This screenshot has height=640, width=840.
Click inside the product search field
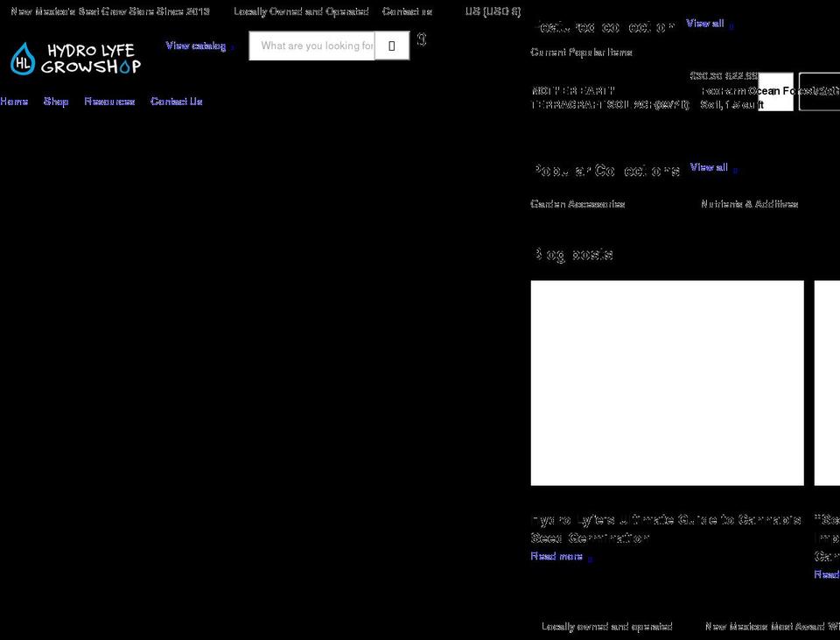(x=311, y=46)
